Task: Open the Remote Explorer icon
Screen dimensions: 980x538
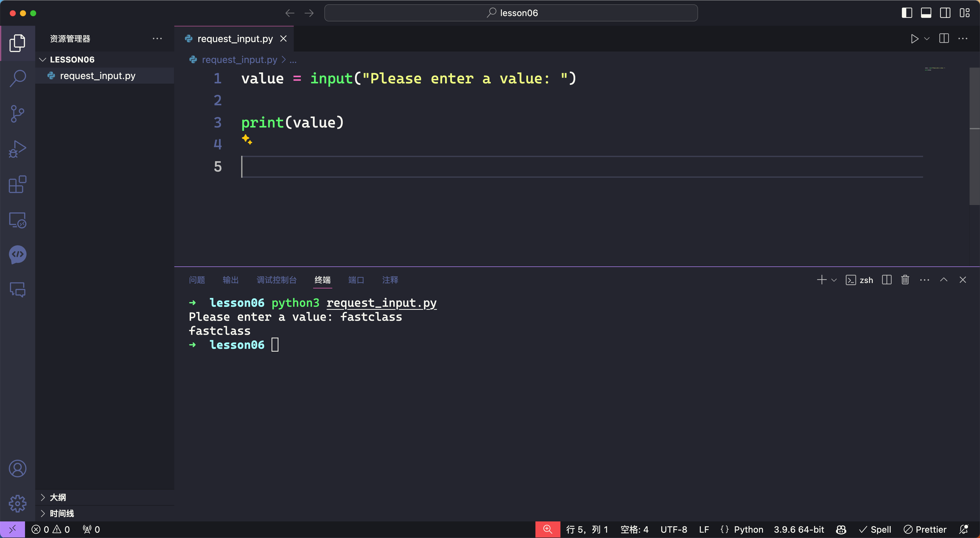Action: [x=18, y=220]
